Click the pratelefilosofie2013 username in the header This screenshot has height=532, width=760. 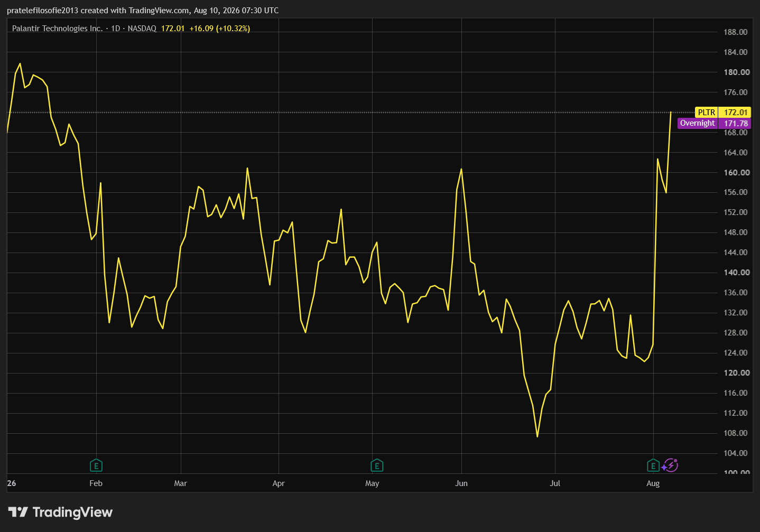tap(42, 11)
